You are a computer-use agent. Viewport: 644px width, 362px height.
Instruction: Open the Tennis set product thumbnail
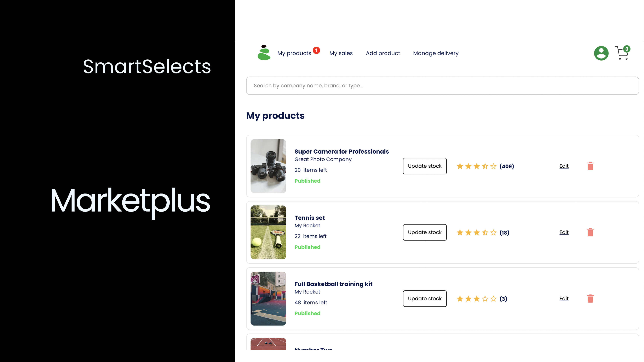[x=268, y=232]
